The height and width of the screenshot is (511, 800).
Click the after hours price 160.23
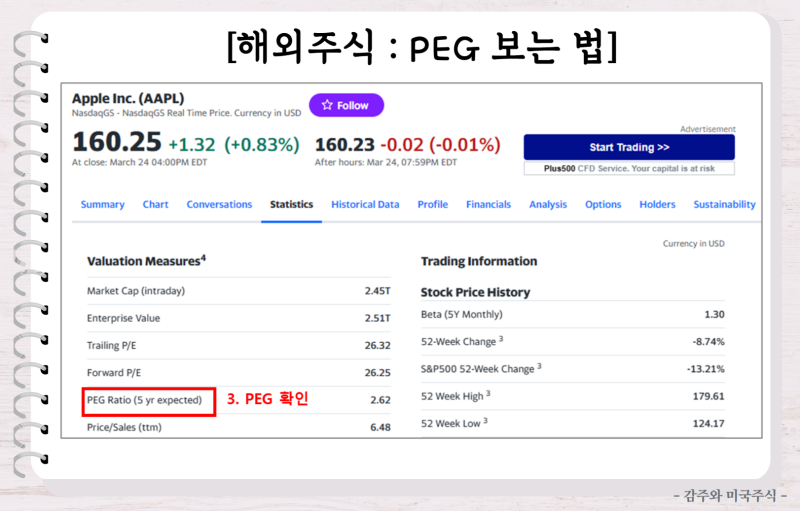(345, 145)
